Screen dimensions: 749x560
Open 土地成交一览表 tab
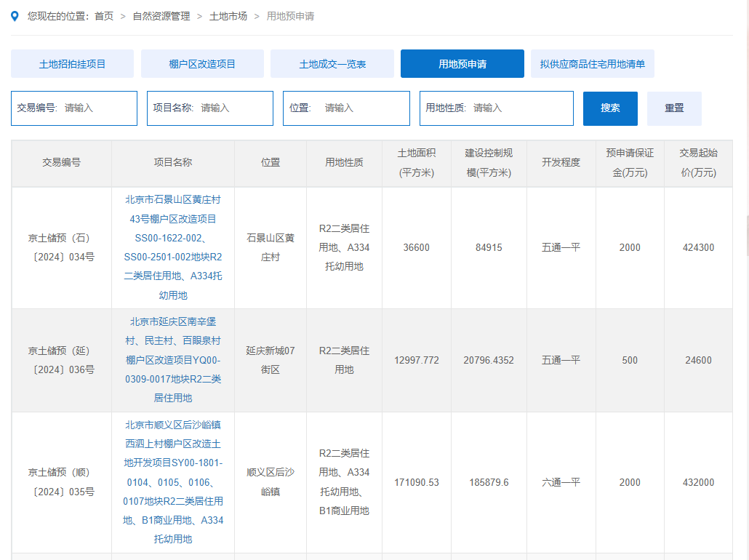click(332, 64)
